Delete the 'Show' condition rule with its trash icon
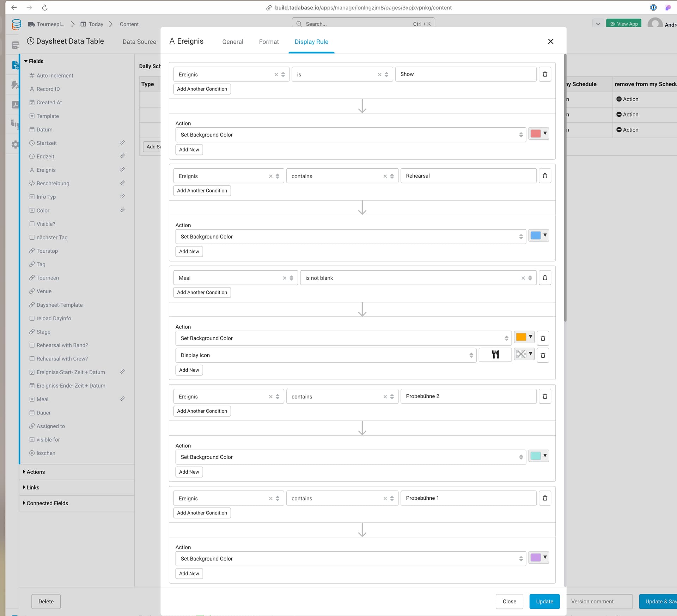The height and width of the screenshot is (616, 677). tap(545, 74)
